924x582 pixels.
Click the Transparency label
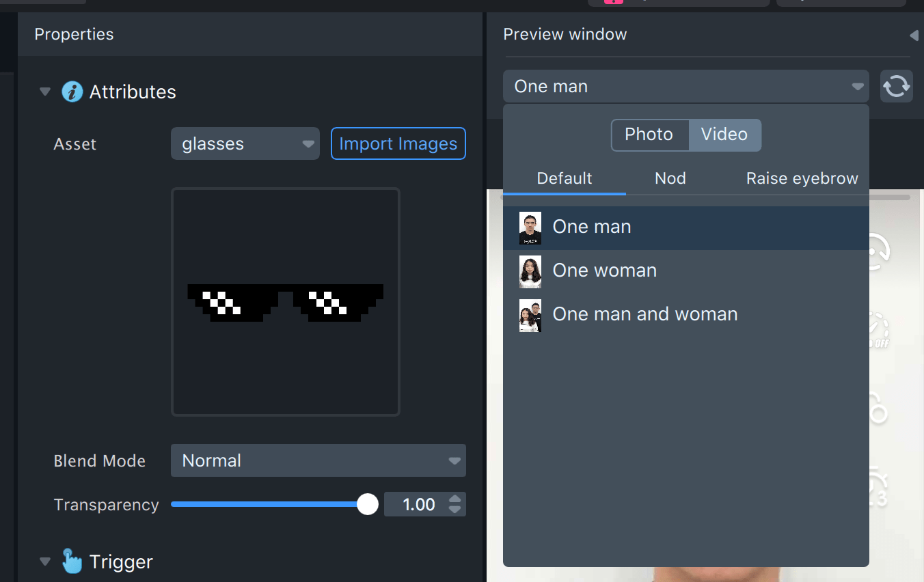click(106, 505)
